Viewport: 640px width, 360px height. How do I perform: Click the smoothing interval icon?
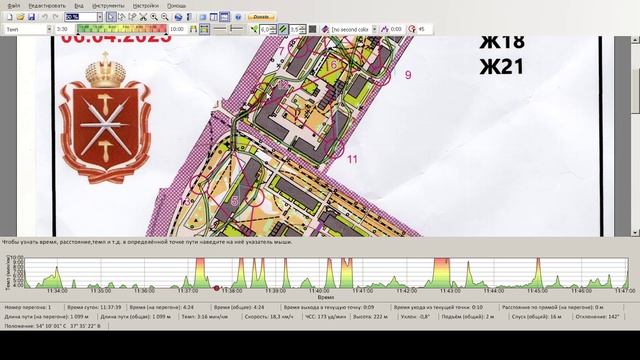(384, 29)
